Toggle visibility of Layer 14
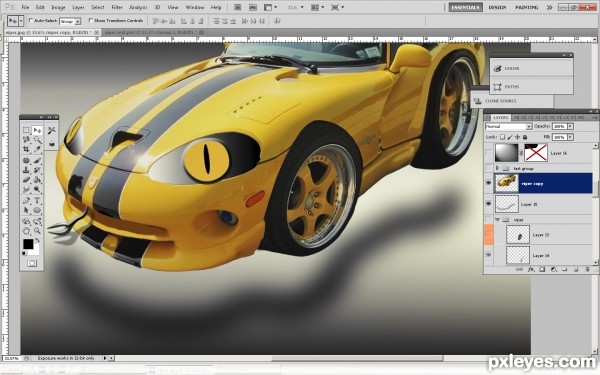Screen dimensions: 600x375 point(489,255)
